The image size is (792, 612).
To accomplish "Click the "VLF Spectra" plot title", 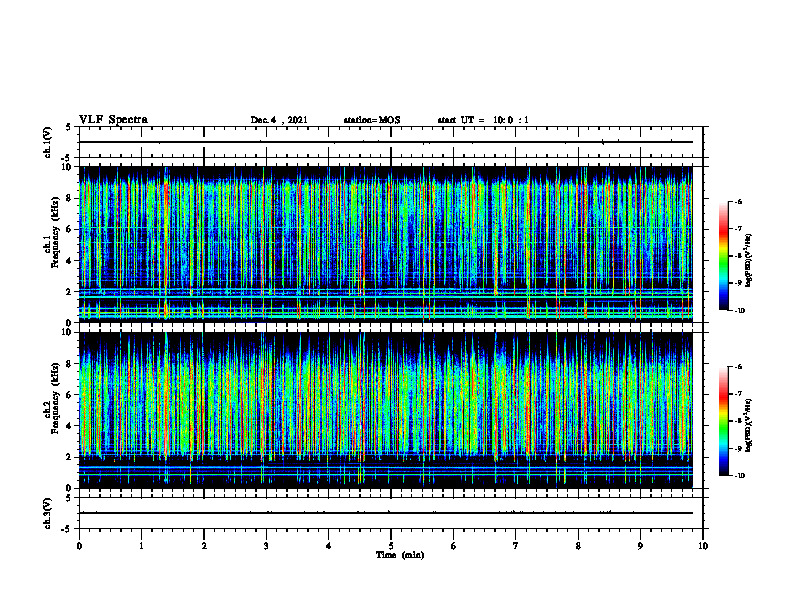I will 113,119.
